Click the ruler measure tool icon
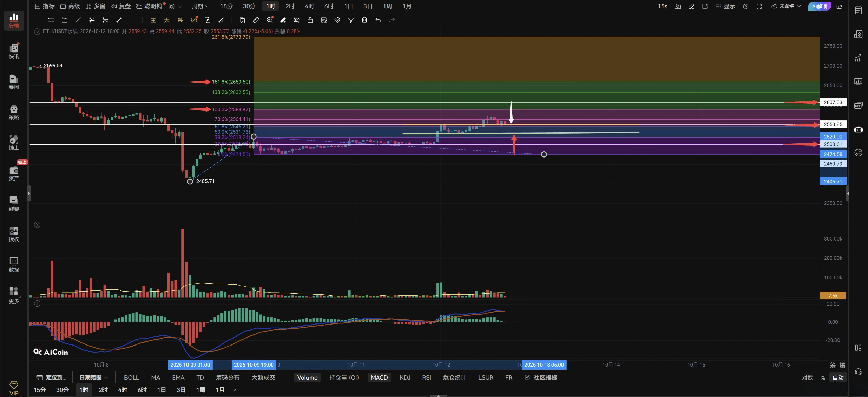Viewport: 868px width, 397px height. coord(256,20)
